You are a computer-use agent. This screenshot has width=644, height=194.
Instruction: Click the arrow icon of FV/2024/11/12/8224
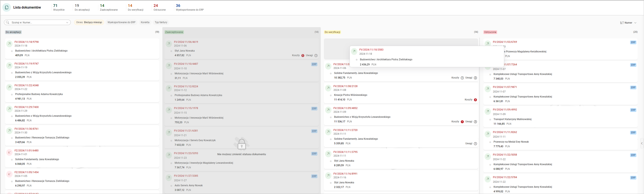pyautogui.click(x=169, y=88)
